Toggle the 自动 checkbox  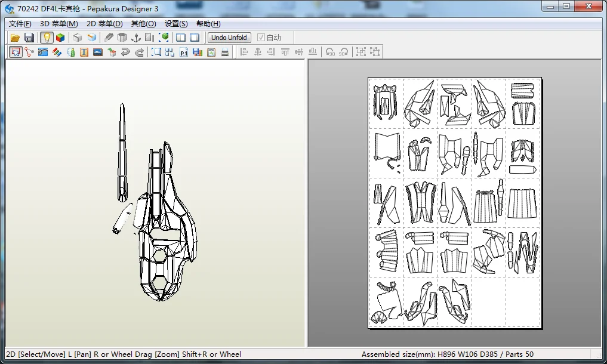point(269,38)
